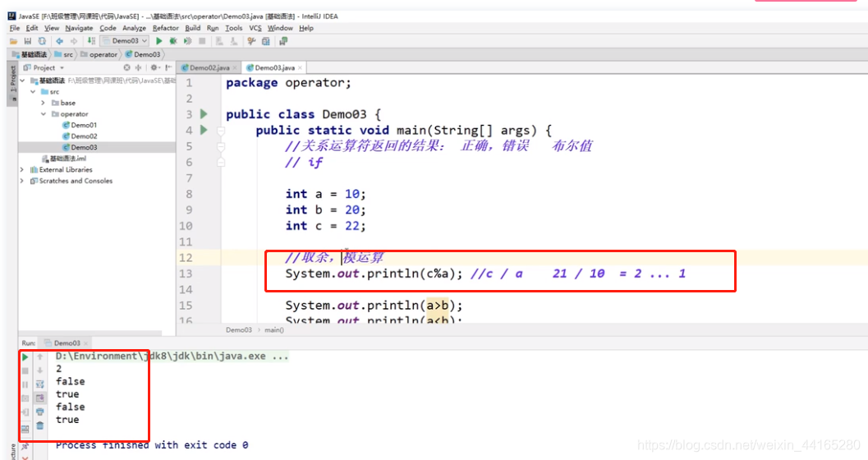The image size is (868, 460).
Task: Open the Run menu
Action: pos(213,28)
